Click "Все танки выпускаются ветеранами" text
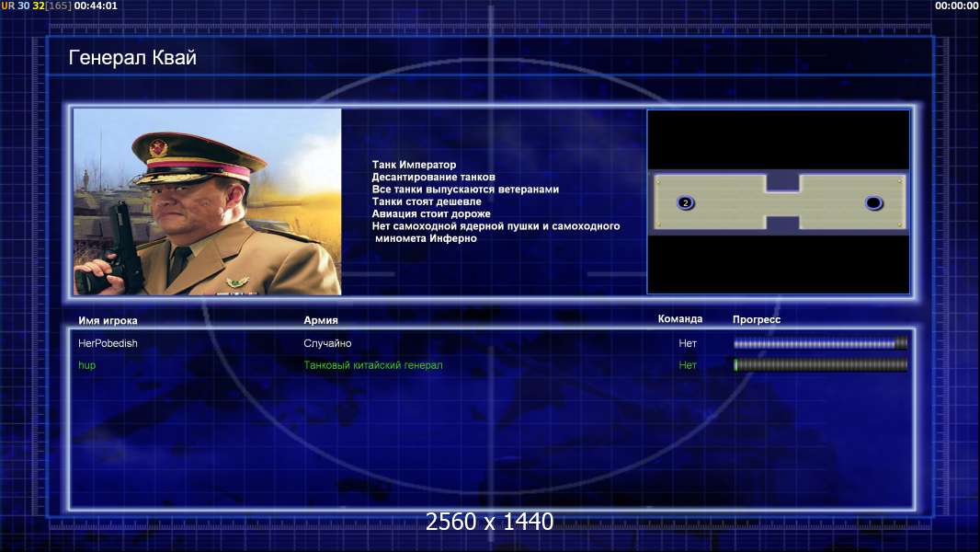The width and height of the screenshot is (980, 552). 465,189
